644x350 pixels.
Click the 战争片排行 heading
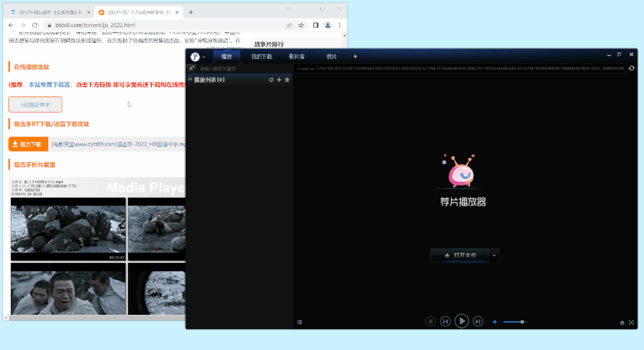[x=269, y=44]
